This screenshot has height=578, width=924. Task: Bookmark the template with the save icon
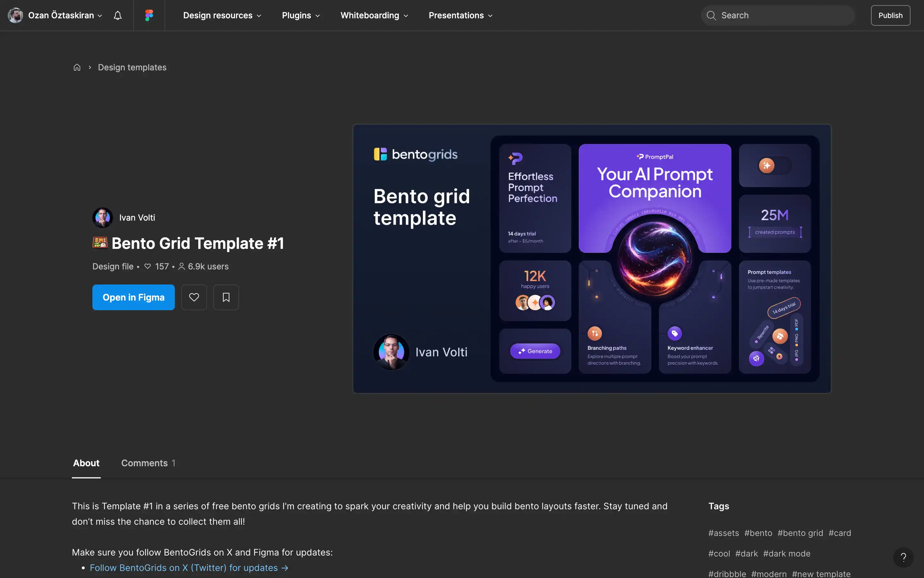(x=226, y=297)
